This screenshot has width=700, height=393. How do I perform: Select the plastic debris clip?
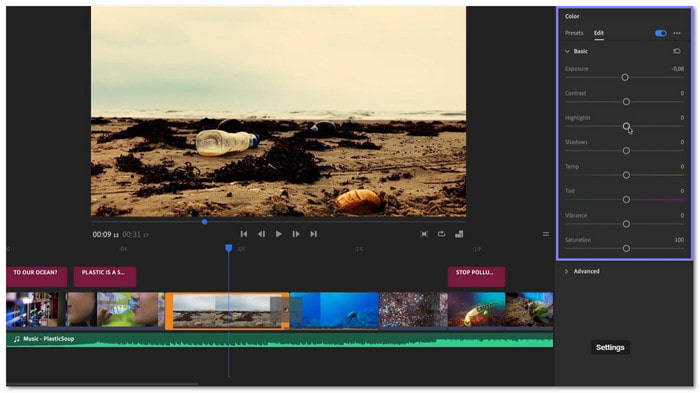413,310
